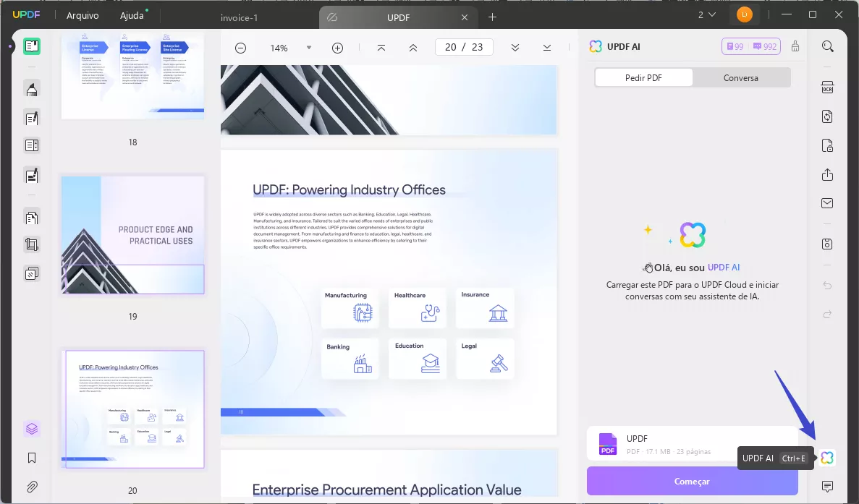The height and width of the screenshot is (504, 859).
Task: Click the zoom in plus button
Action: tap(337, 48)
